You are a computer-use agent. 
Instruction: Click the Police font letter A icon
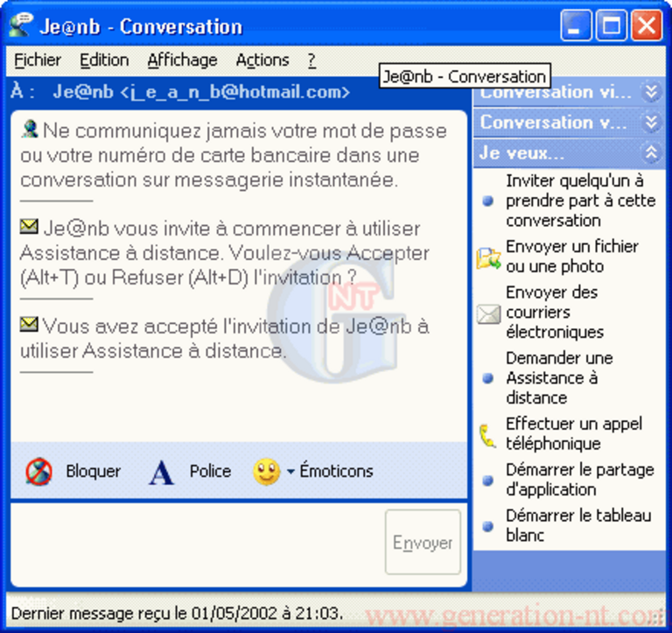(x=161, y=472)
